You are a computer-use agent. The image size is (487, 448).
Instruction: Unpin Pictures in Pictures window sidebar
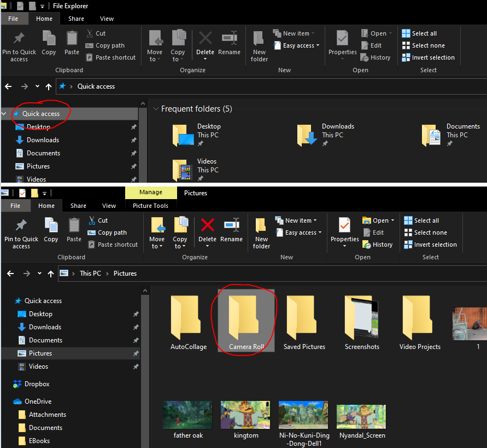tap(136, 353)
